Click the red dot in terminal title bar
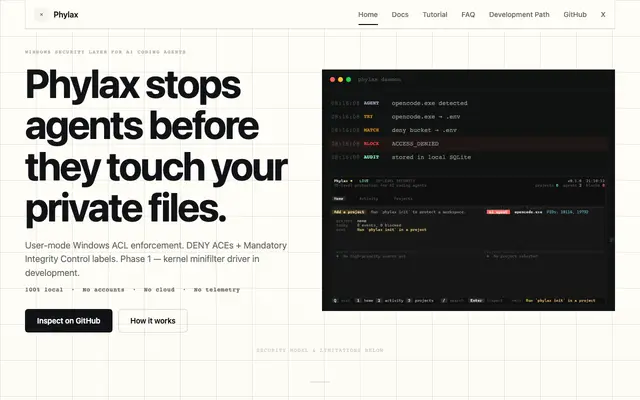 click(332, 80)
